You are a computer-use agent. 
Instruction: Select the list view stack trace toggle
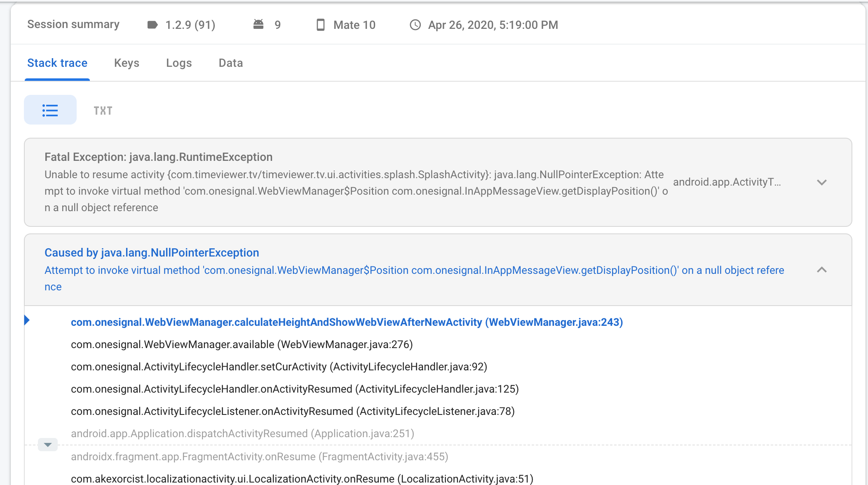pos(50,110)
